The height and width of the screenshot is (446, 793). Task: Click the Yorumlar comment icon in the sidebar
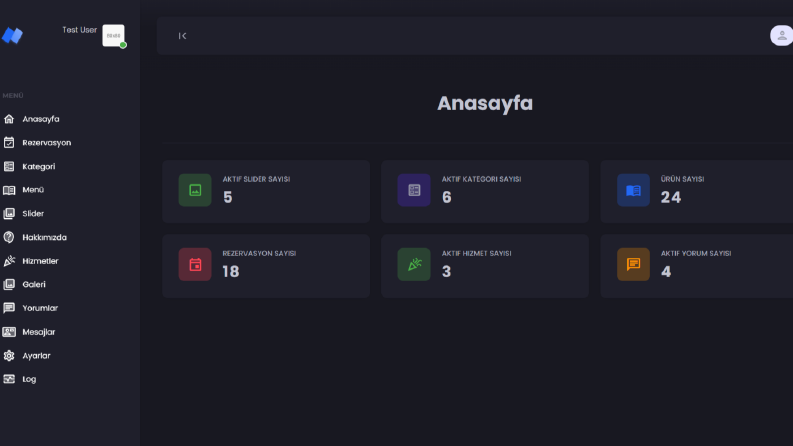tap(9, 308)
